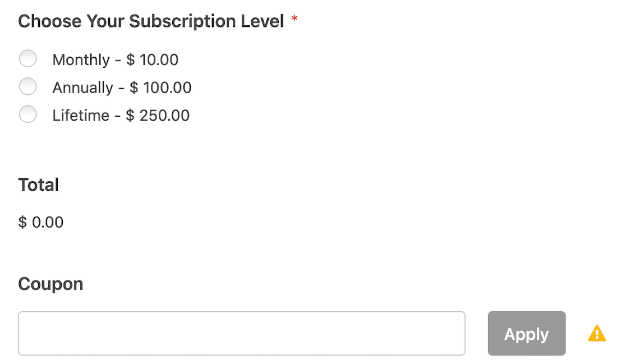Hit the gray Apply button
Image resolution: width=626 pixels, height=364 pixels.
527,333
